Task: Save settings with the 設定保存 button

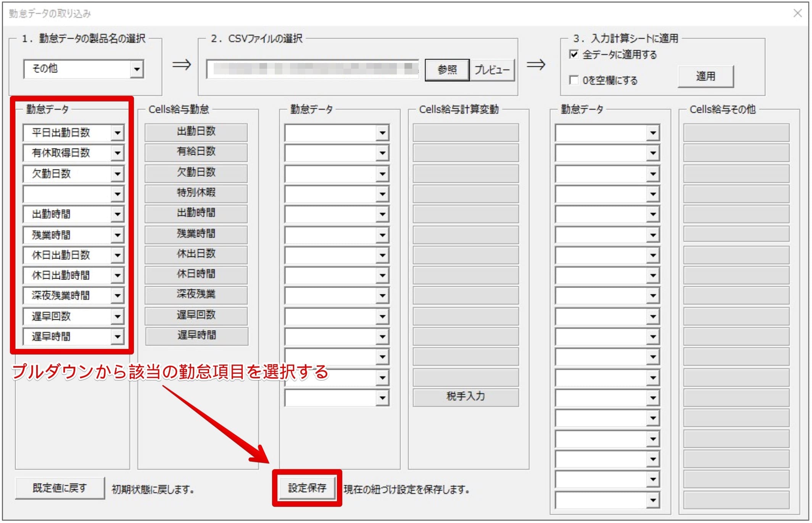Action: point(307,487)
